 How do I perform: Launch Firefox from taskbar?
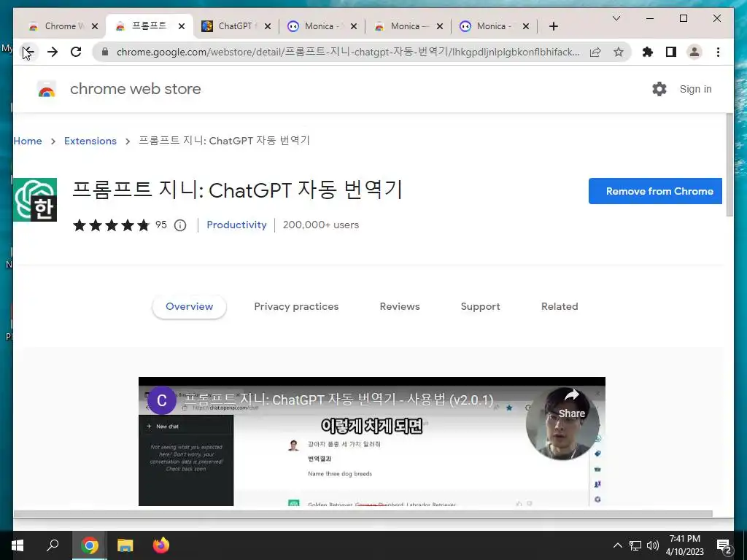[x=161, y=545]
